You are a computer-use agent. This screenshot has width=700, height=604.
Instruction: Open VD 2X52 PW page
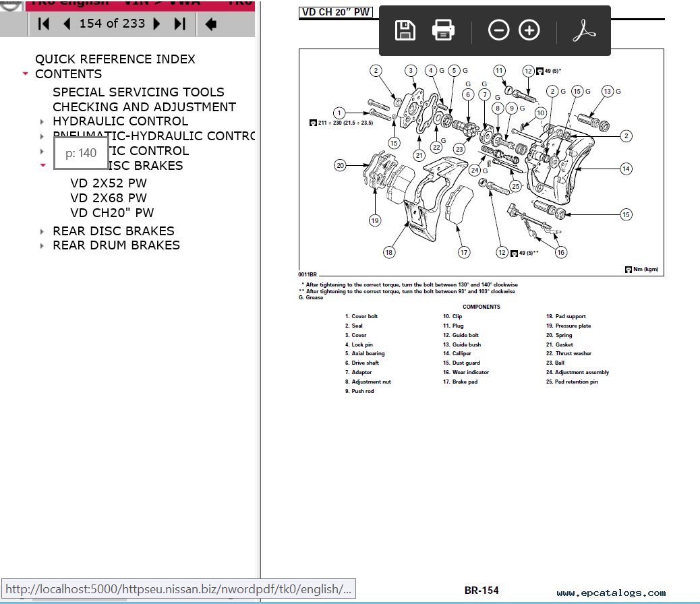coord(109,183)
